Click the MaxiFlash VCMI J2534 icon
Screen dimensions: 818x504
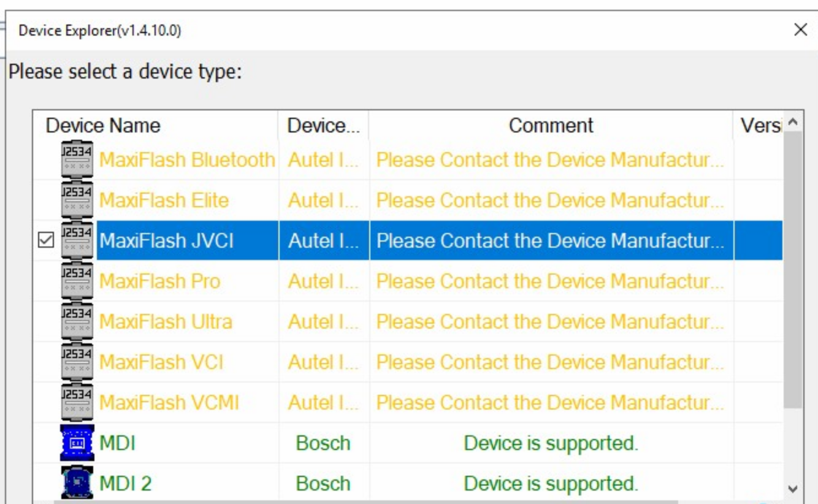[78, 402]
